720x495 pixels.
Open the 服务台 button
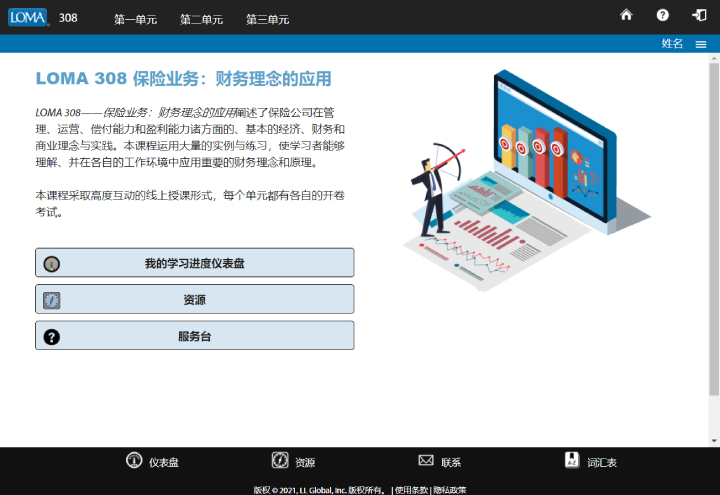[195, 335]
